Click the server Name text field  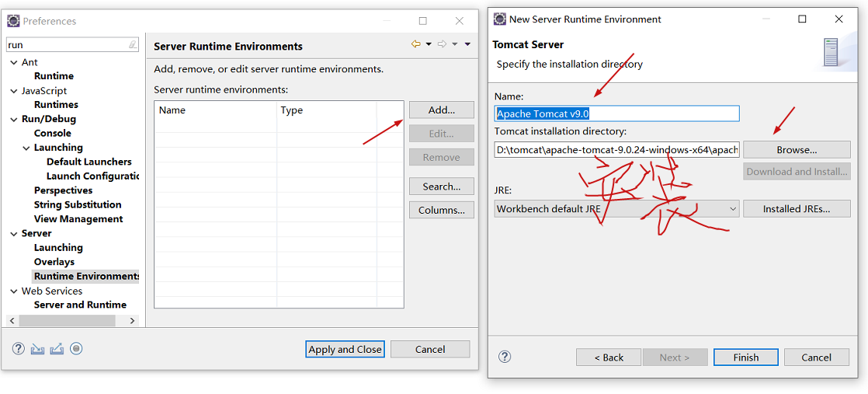pyautogui.click(x=616, y=113)
